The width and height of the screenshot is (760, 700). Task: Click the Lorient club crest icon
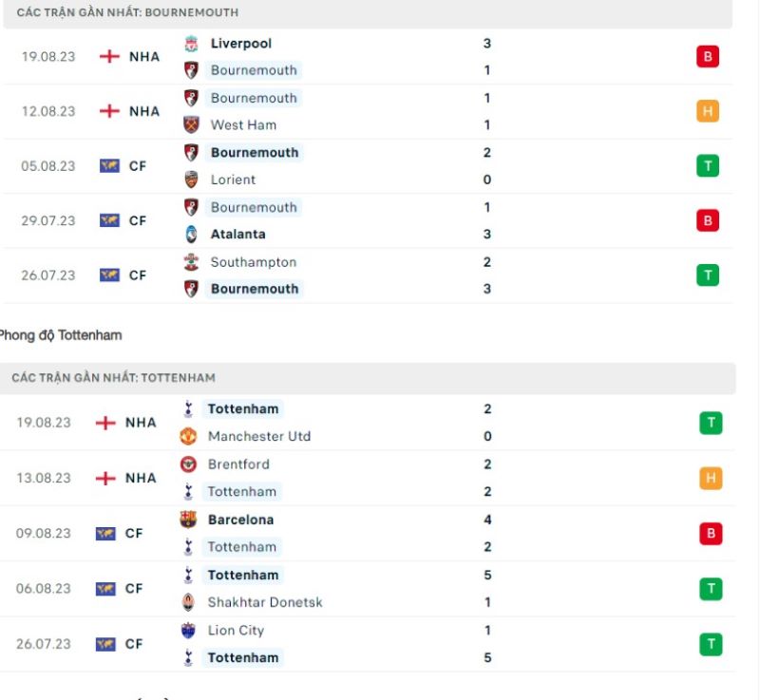click(x=191, y=180)
